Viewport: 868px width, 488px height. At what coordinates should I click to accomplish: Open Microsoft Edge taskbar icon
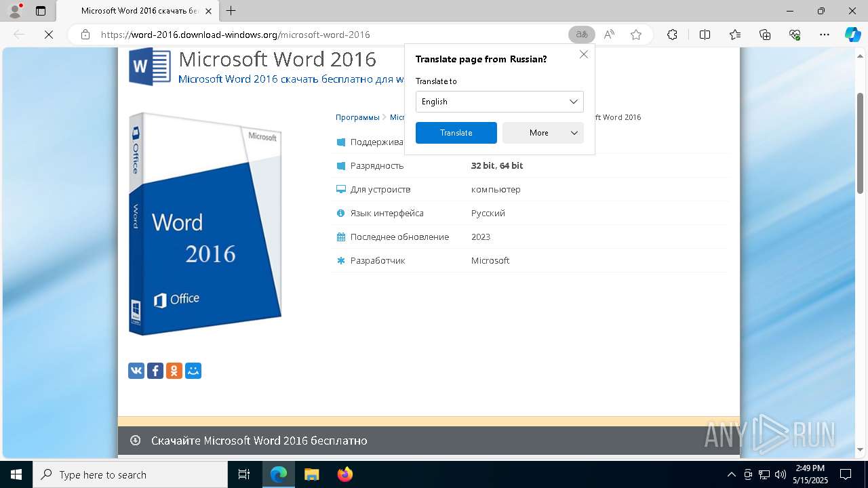[279, 474]
